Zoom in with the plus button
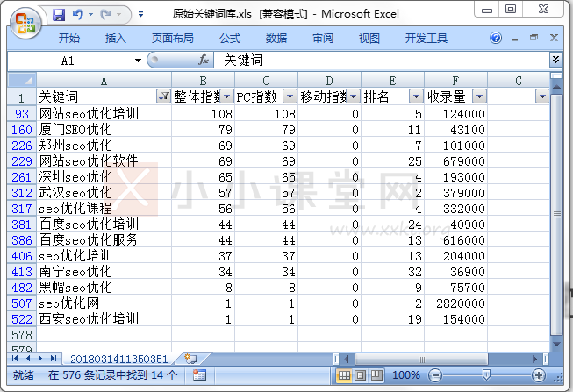573x392 pixels. click(x=539, y=375)
